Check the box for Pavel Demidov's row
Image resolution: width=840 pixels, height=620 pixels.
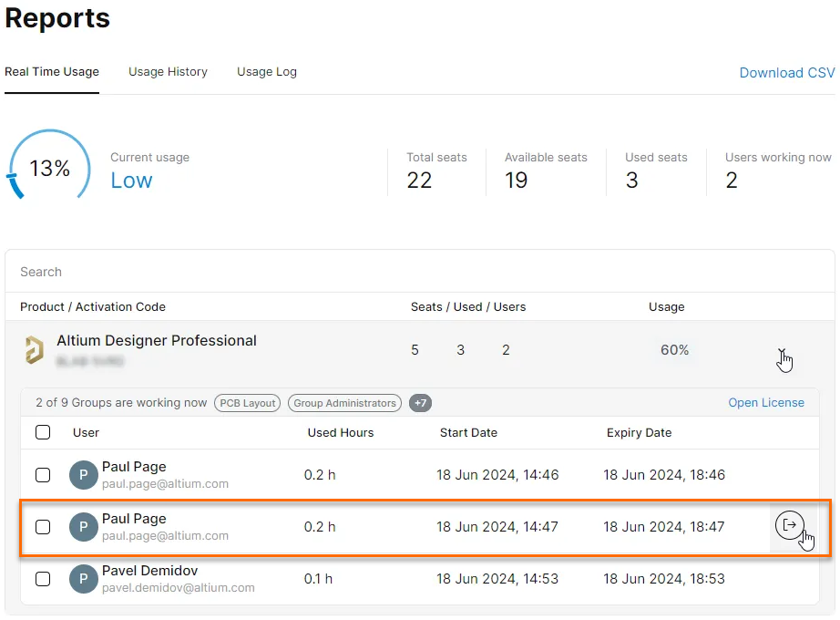click(x=43, y=579)
